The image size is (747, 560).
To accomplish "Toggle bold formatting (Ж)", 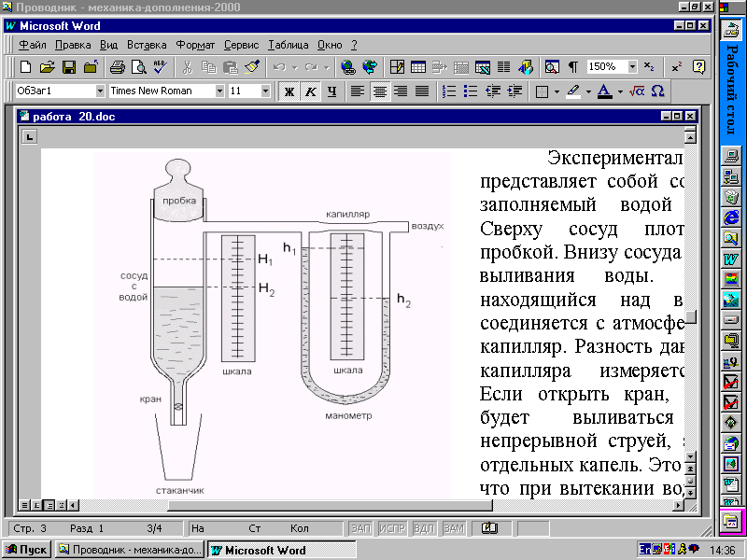I will point(289,91).
